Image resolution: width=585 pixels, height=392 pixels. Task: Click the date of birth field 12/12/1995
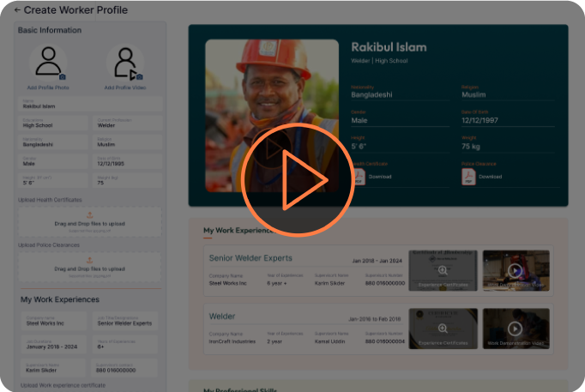(x=127, y=161)
